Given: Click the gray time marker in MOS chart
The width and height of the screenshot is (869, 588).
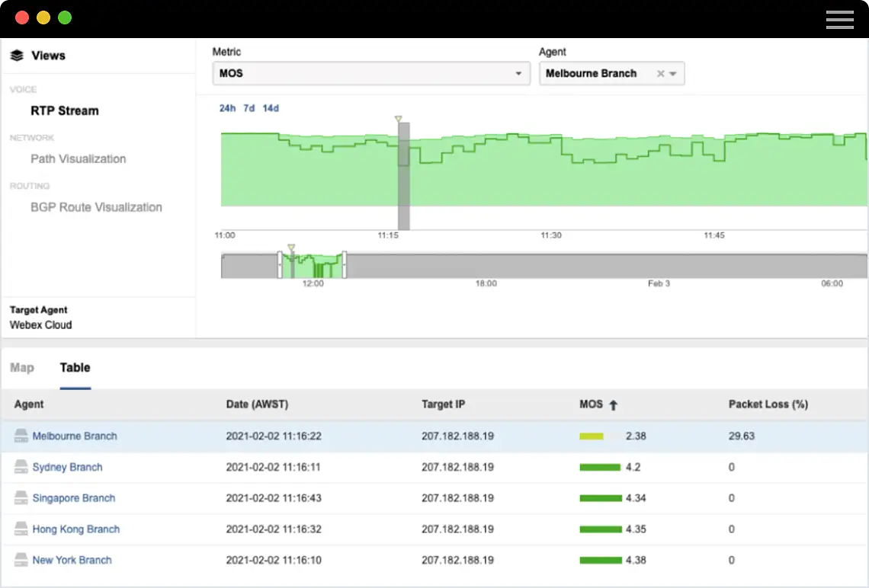Looking at the screenshot, I should (404, 175).
